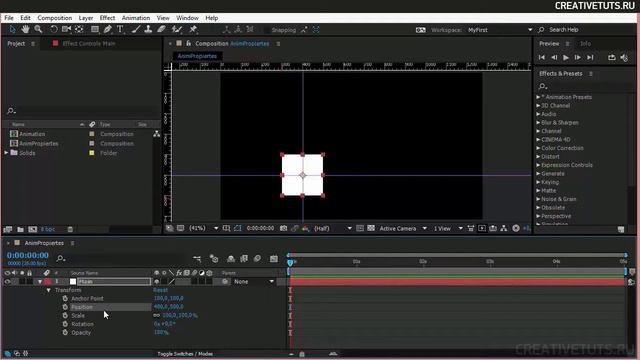Expand the Blur & Sharpen effects category
The height and width of the screenshot is (360, 640).
point(538,122)
